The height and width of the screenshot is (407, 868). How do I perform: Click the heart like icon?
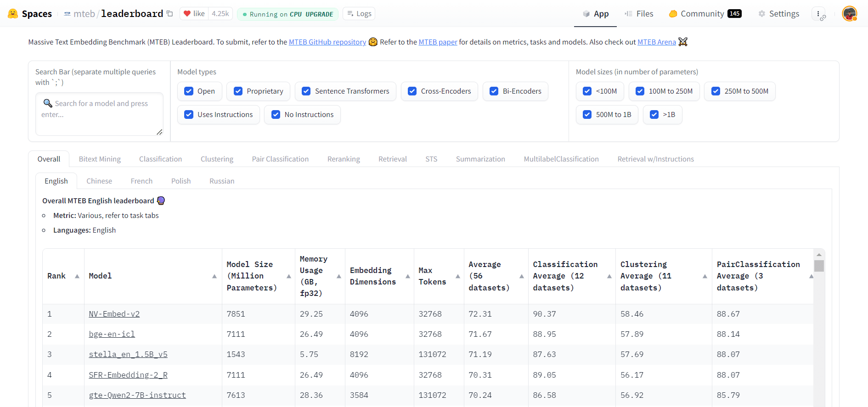[x=187, y=14]
